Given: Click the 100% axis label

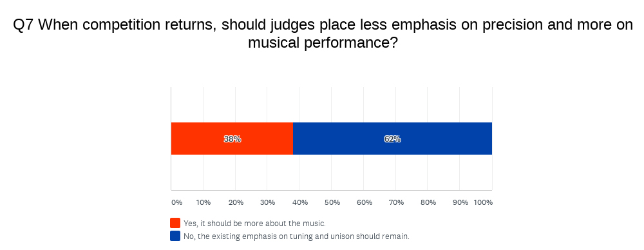Looking at the screenshot, I should (x=483, y=202).
